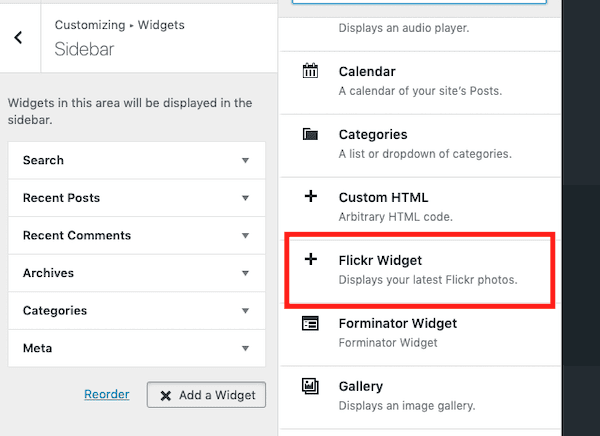Click the back arrow in Customizer header

(x=19, y=38)
